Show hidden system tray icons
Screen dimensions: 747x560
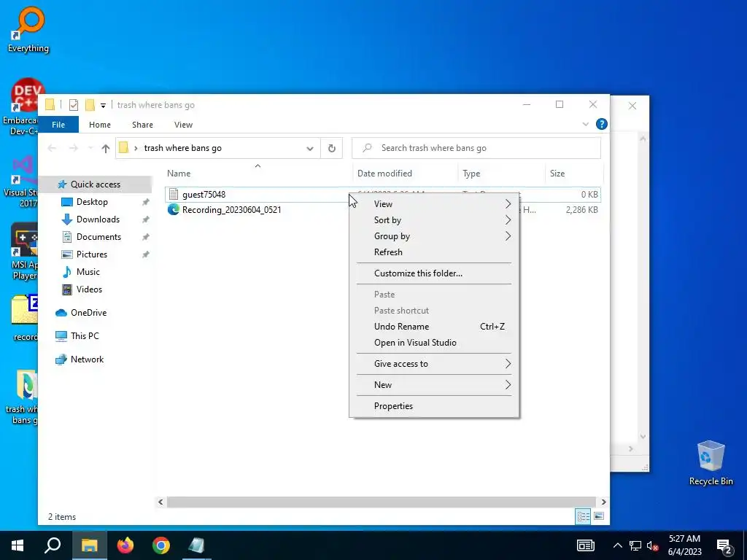click(x=617, y=545)
